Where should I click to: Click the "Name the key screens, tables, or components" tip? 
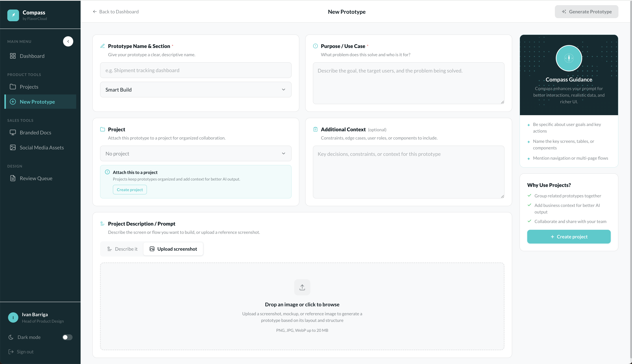coord(563,144)
